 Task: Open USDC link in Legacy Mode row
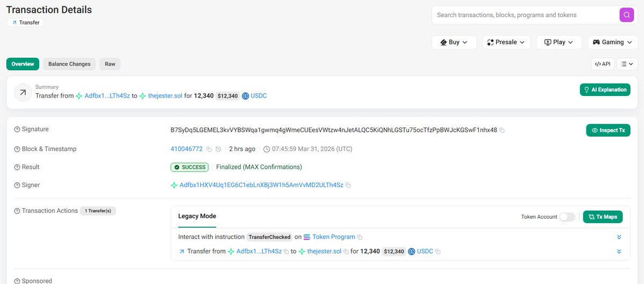point(425,251)
